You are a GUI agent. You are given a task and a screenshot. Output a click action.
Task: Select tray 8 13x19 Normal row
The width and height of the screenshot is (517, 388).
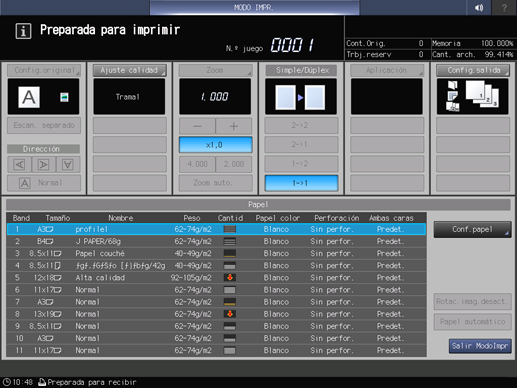coord(216,314)
